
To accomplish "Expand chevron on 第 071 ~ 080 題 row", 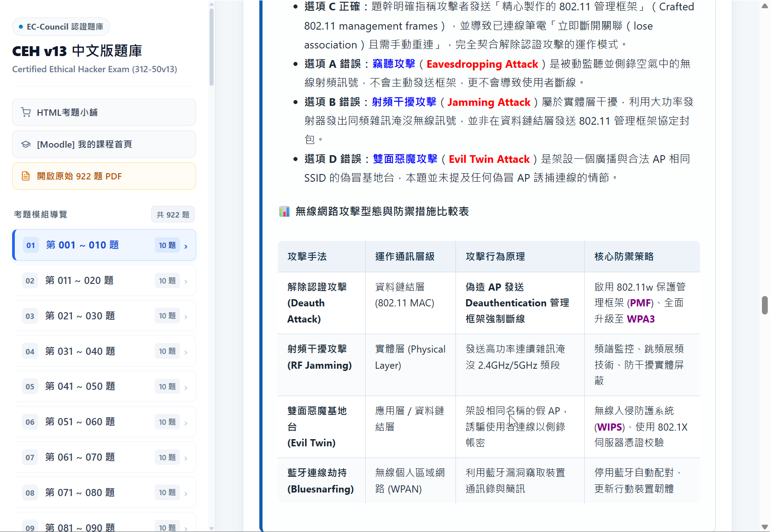I will click(x=186, y=493).
